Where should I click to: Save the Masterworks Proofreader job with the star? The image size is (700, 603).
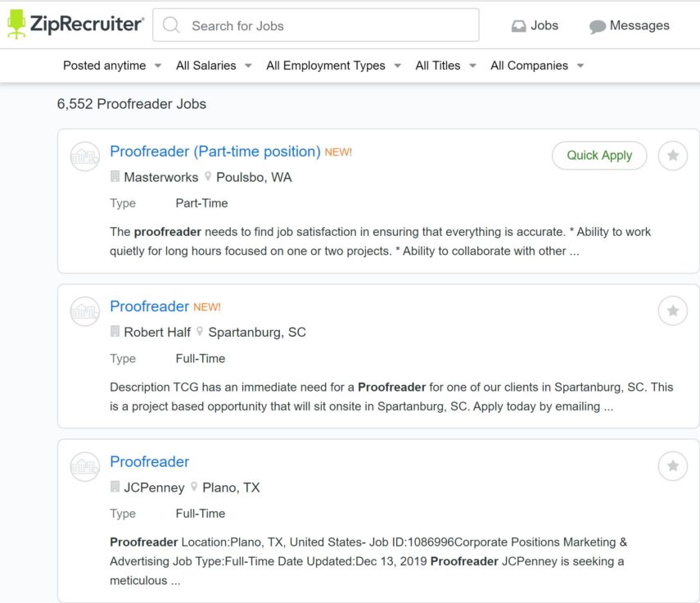coord(672,156)
